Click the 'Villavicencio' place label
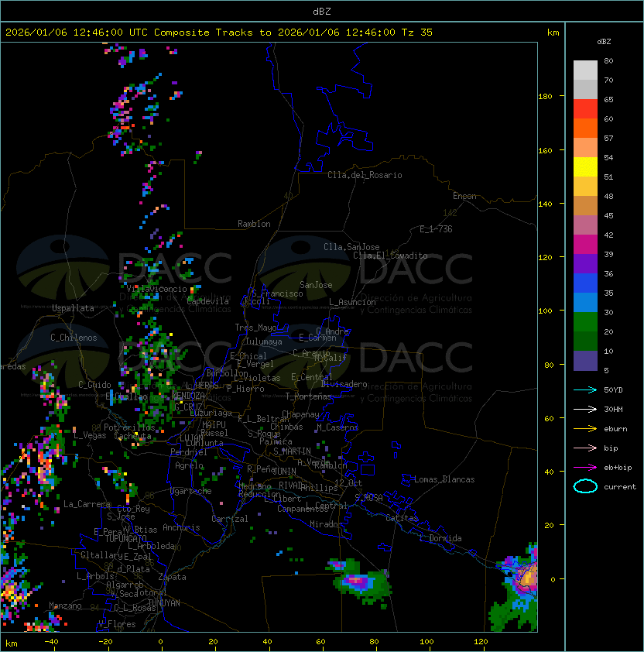 click(x=156, y=289)
